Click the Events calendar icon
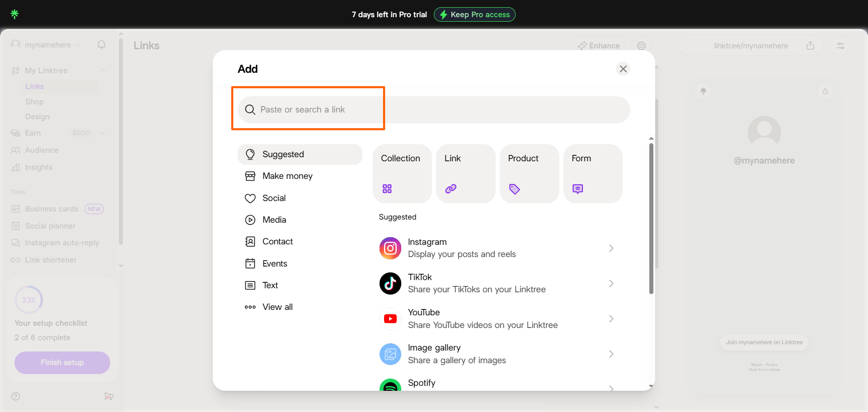The width and height of the screenshot is (868, 412). tap(250, 263)
